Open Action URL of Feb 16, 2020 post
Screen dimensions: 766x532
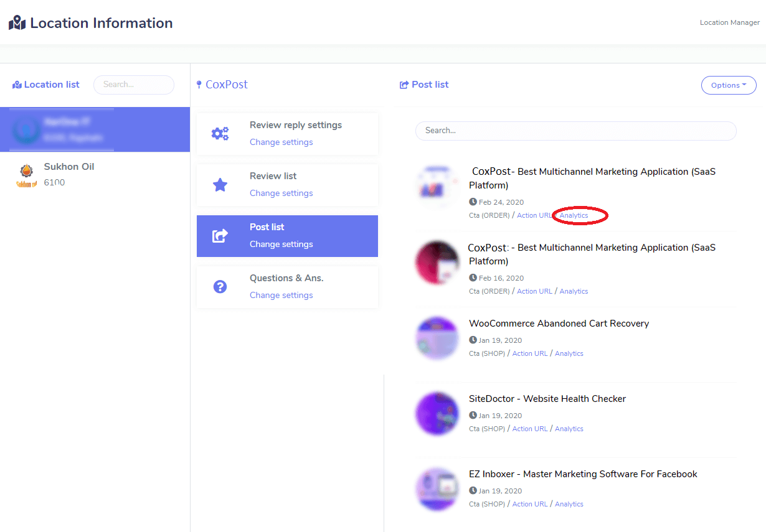534,291
